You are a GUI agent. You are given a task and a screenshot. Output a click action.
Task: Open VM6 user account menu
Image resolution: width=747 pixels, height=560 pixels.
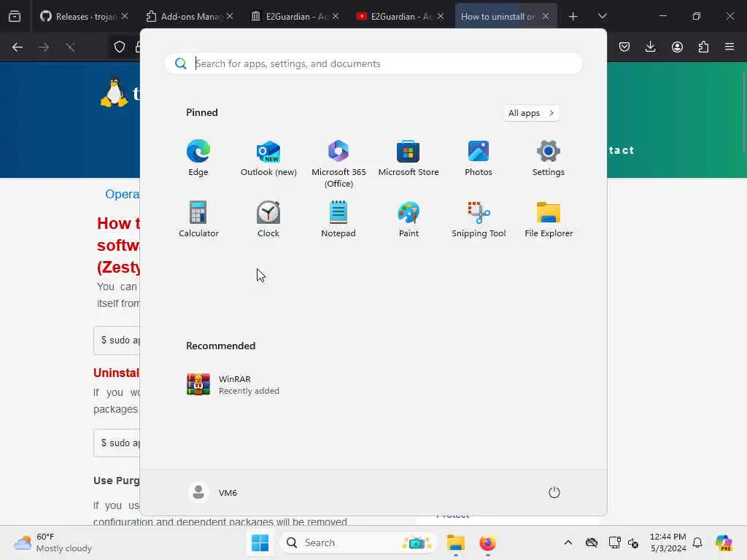[212, 492]
